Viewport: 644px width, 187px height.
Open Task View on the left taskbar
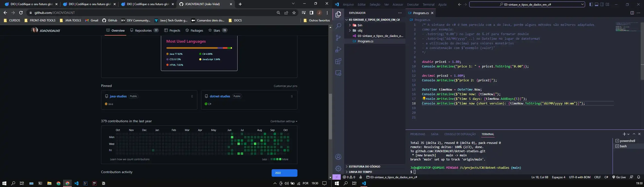[22, 183]
